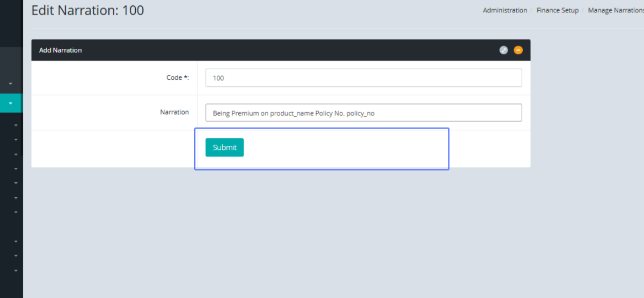
Task: Click the "Edit Narration: 100" page heading
Action: point(87,10)
